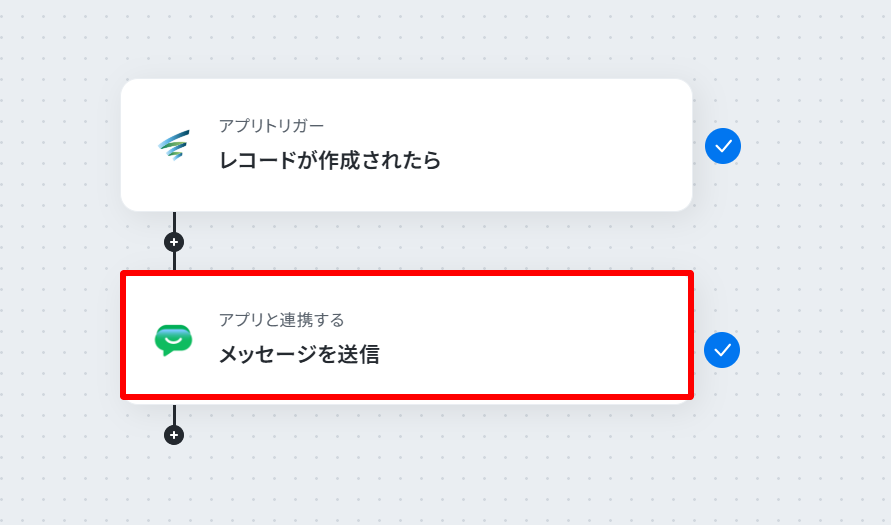Click the green chat bubble app icon
The height and width of the screenshot is (525, 891).
pyautogui.click(x=173, y=340)
